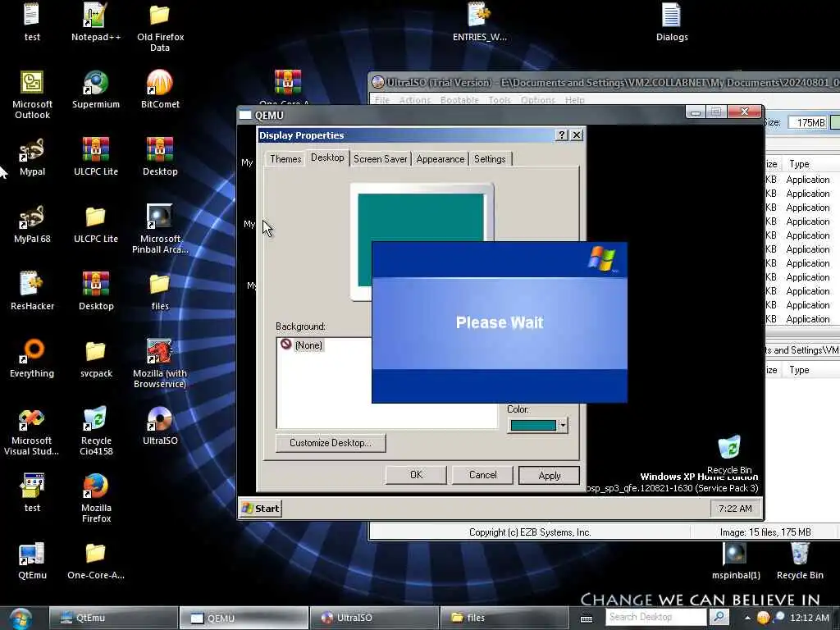Launch Supermium browser icon

pos(95,89)
